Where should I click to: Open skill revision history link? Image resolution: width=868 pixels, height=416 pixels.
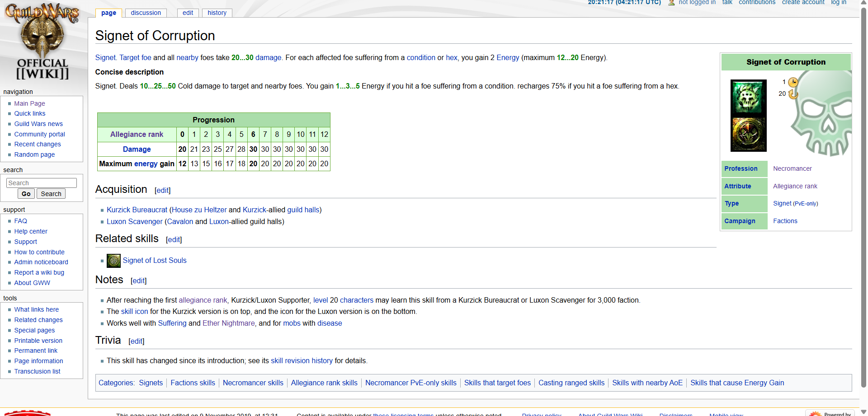pos(302,360)
